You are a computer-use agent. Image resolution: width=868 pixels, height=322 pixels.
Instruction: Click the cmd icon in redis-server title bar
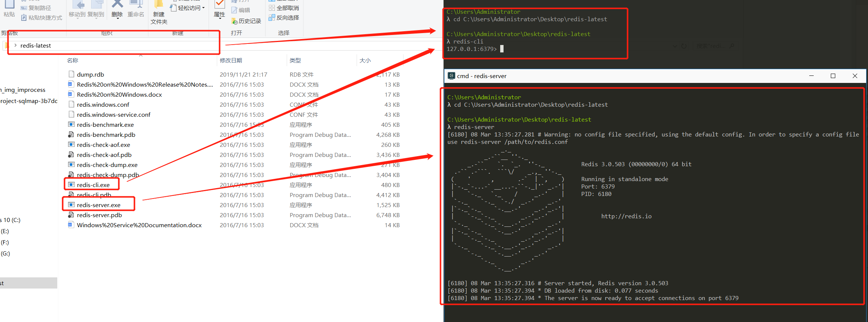(451, 76)
